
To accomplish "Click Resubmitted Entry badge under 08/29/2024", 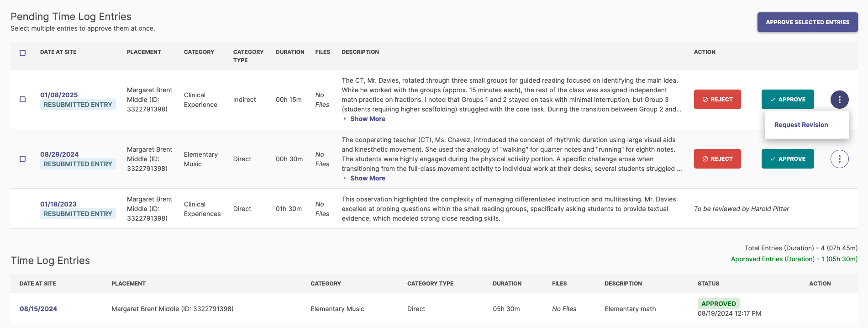I will [x=78, y=164].
